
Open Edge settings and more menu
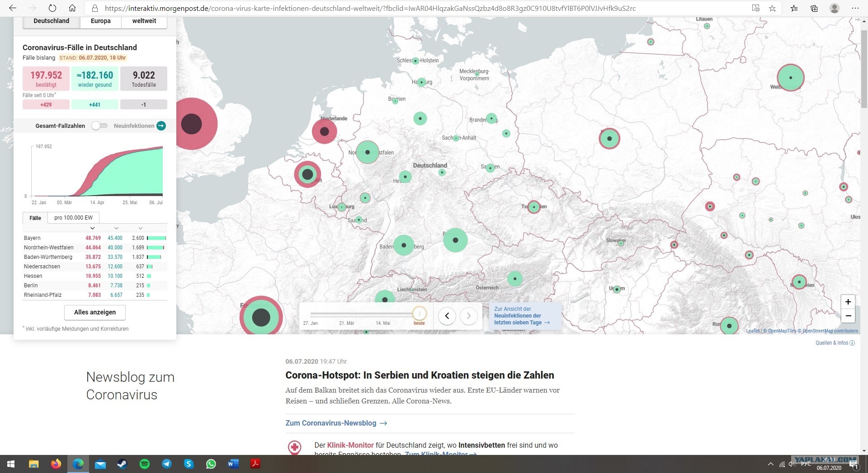point(855,8)
